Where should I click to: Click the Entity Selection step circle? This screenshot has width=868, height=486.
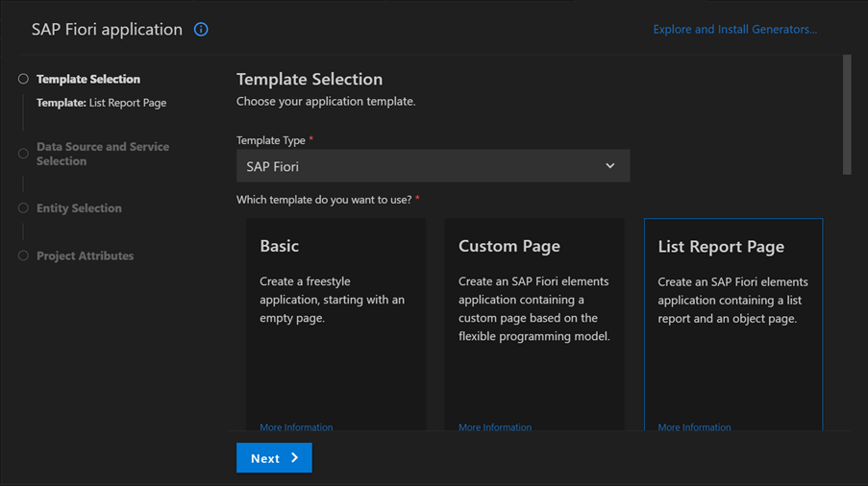[23, 207]
